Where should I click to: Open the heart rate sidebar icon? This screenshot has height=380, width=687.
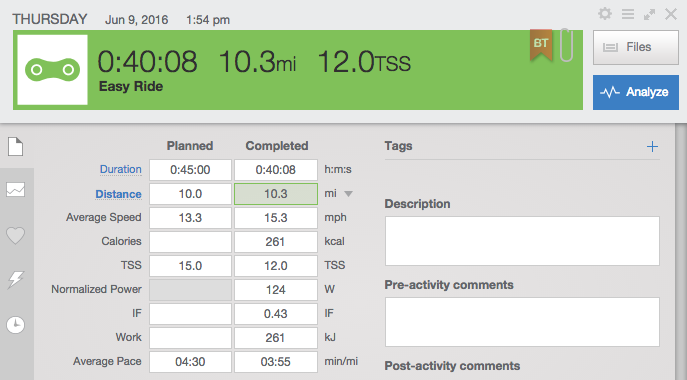coord(15,236)
